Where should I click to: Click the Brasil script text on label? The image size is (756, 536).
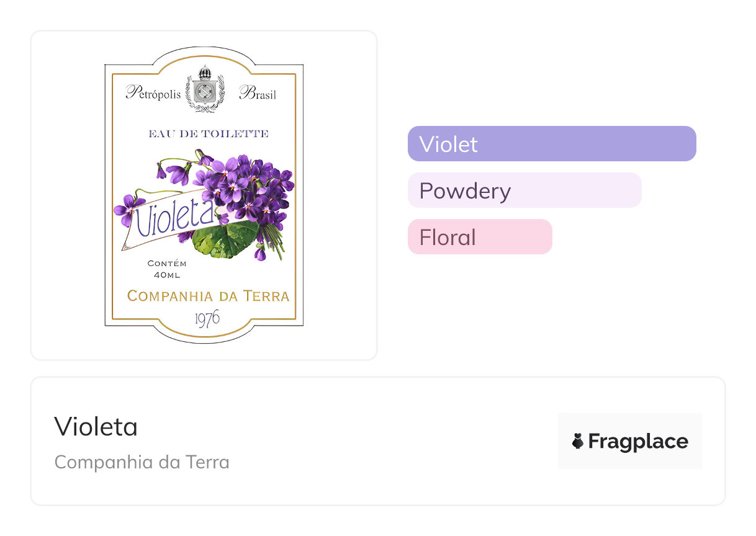point(258,94)
